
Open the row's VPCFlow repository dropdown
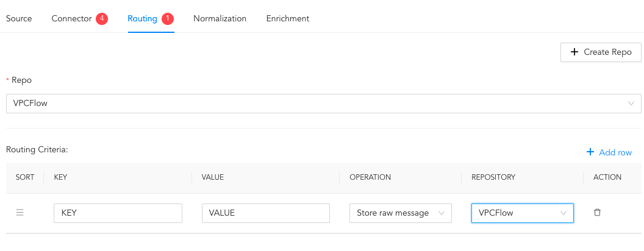coord(522,213)
